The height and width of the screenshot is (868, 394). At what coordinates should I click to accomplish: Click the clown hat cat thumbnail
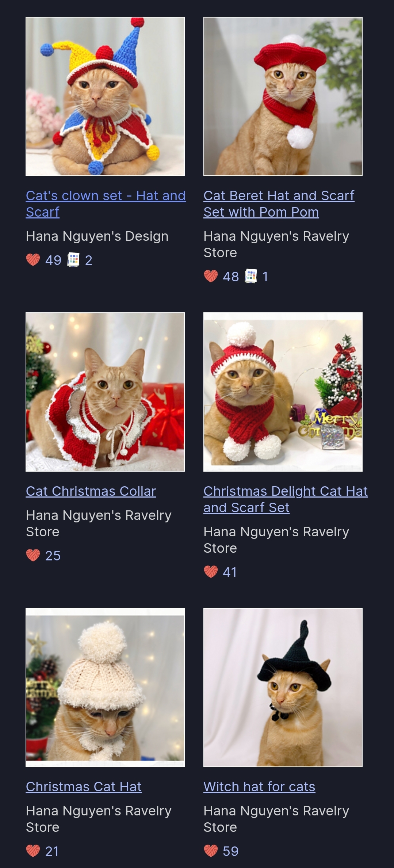(105, 96)
